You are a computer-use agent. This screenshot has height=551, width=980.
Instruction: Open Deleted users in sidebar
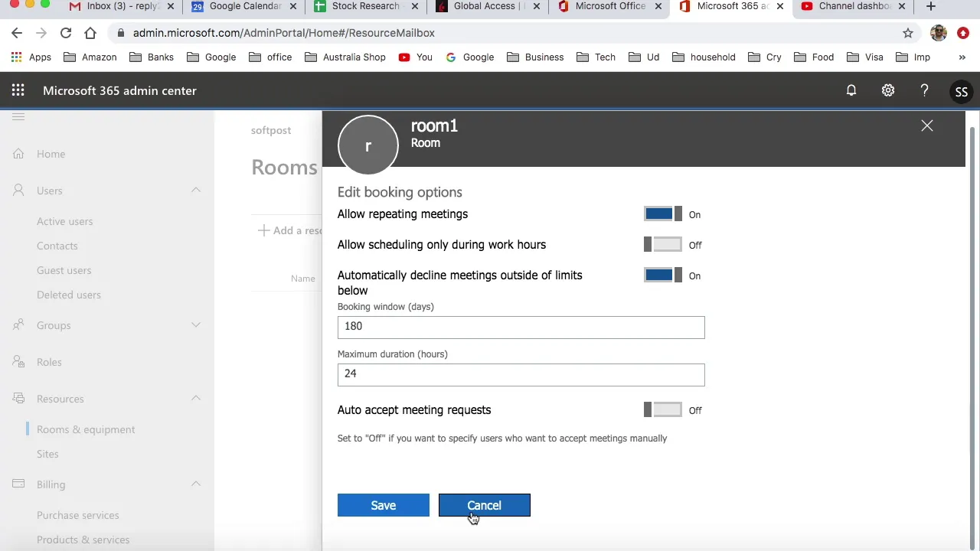[69, 295]
